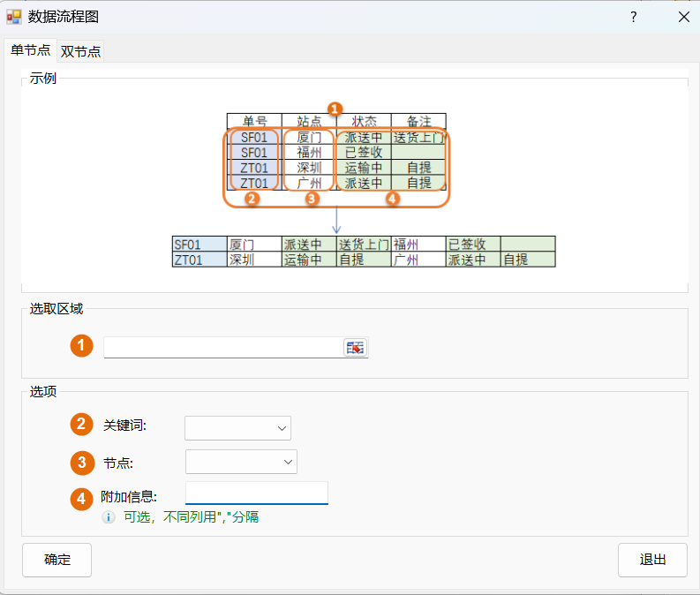Click the question mark help icon
The height and width of the screenshot is (595, 700).
[x=634, y=17]
